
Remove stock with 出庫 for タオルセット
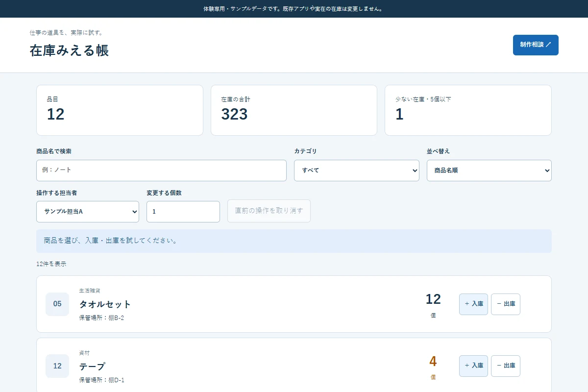click(506, 304)
